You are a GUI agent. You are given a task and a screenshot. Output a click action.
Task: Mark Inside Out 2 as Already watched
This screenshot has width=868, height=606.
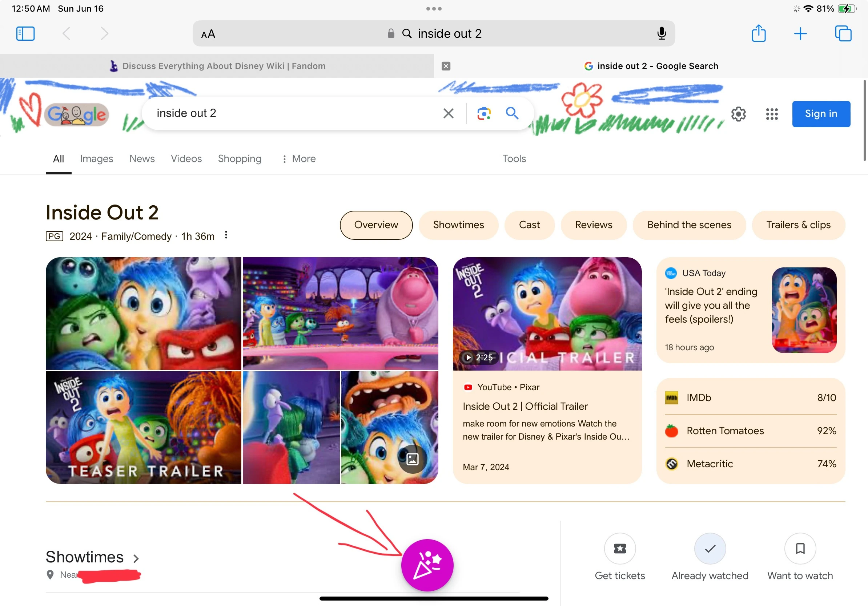click(710, 549)
